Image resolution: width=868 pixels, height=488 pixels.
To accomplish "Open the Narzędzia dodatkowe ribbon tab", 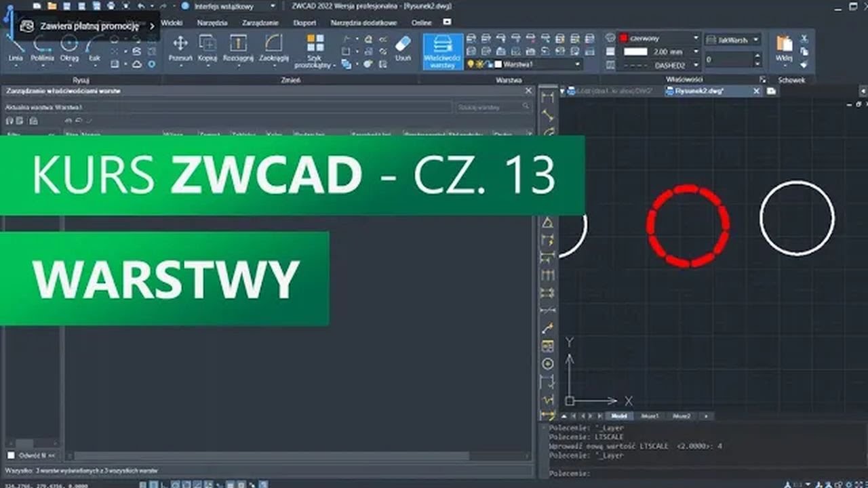I will click(x=363, y=22).
